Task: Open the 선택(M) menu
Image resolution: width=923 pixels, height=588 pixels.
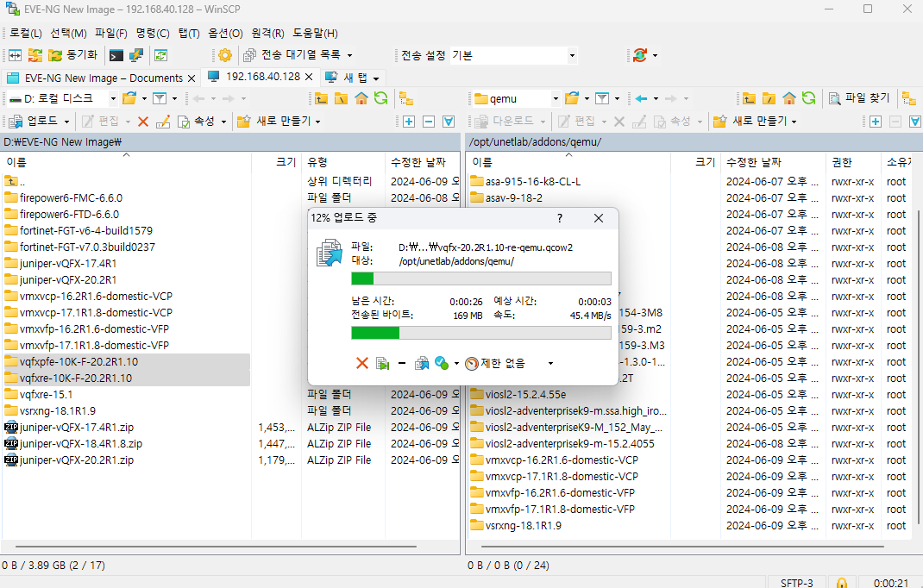Action: [68, 34]
